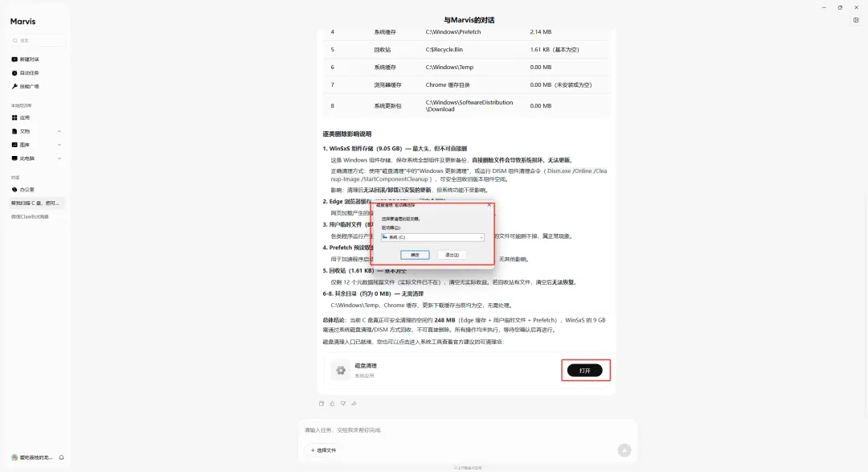The width and height of the screenshot is (868, 472).
Task: Click the send arrow button
Action: pyautogui.click(x=624, y=450)
